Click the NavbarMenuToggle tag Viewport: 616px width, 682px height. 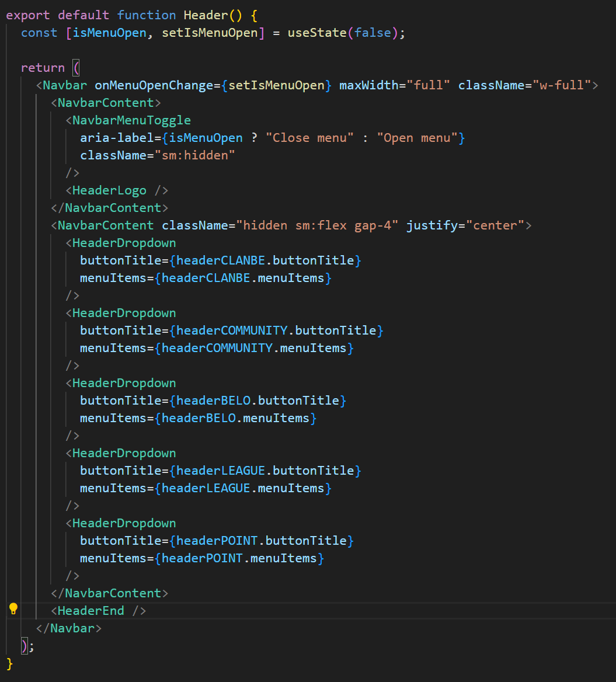tap(131, 120)
